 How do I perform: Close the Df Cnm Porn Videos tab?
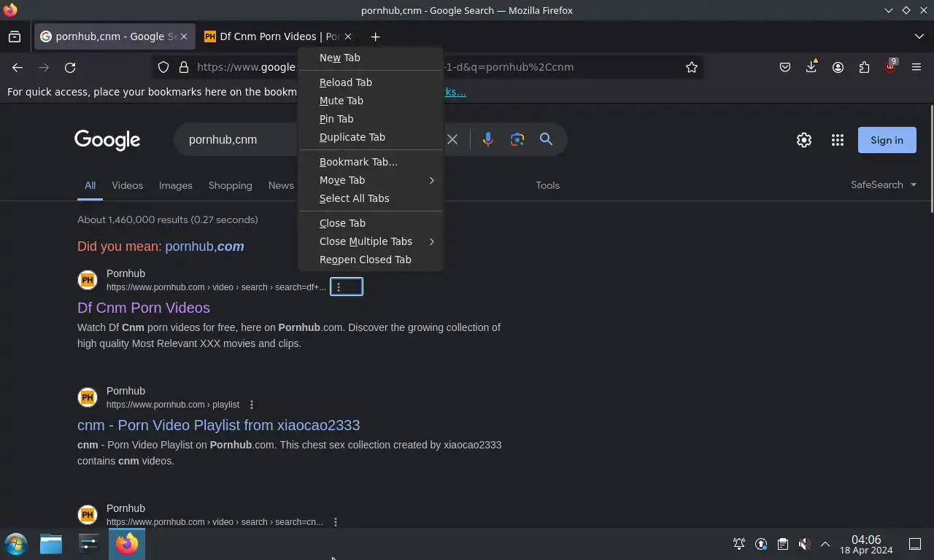(x=348, y=36)
